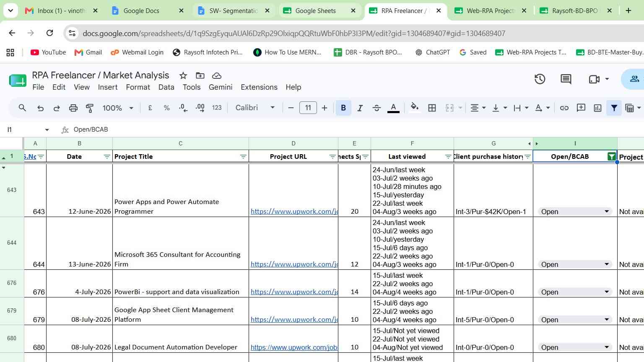Click the font size input field
This screenshot has height=362, width=644.
(308, 108)
